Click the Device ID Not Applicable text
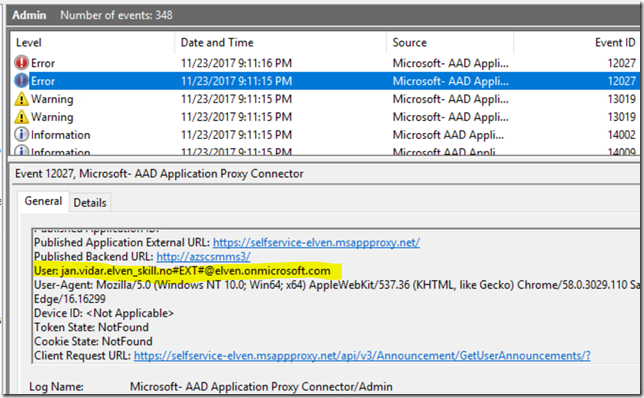This screenshot has height=398, width=644. [x=104, y=313]
